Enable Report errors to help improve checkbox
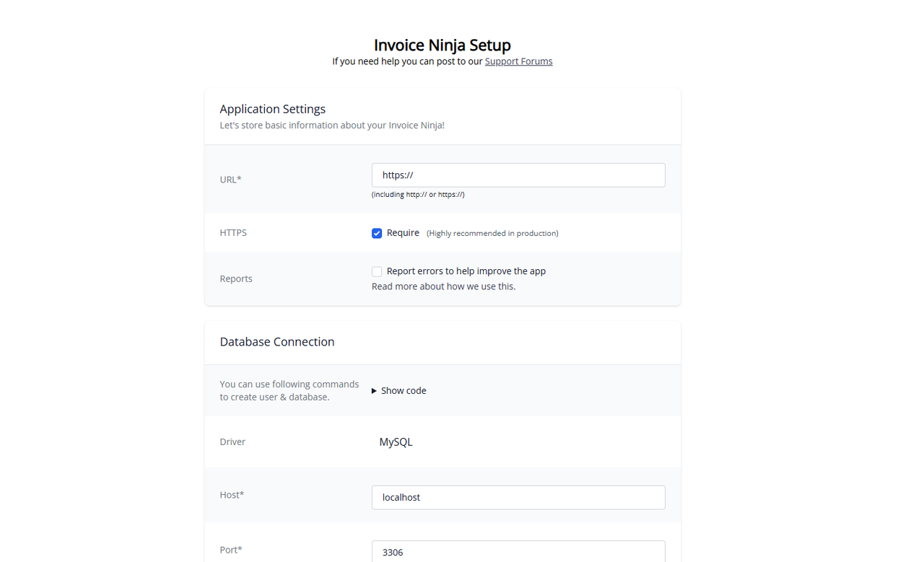The image size is (924, 562). (377, 271)
